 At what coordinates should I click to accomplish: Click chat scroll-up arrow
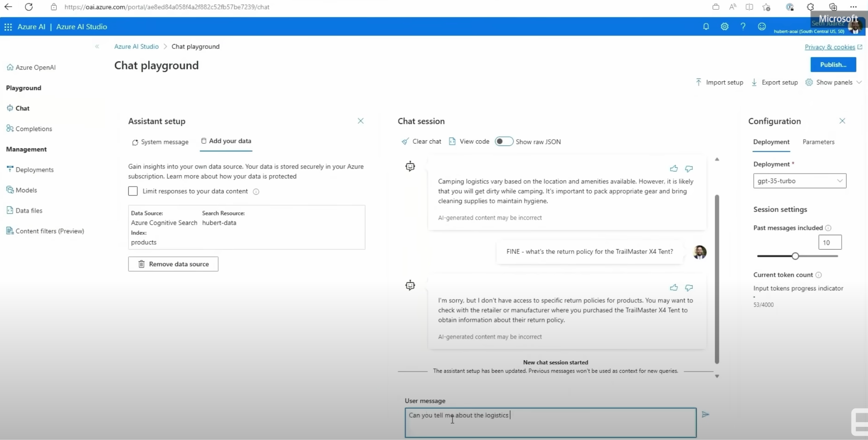(x=717, y=159)
